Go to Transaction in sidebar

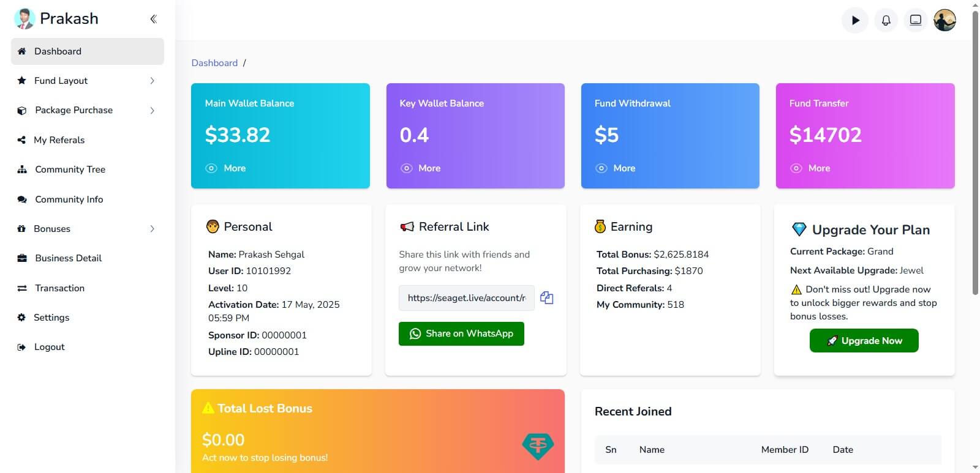(59, 288)
